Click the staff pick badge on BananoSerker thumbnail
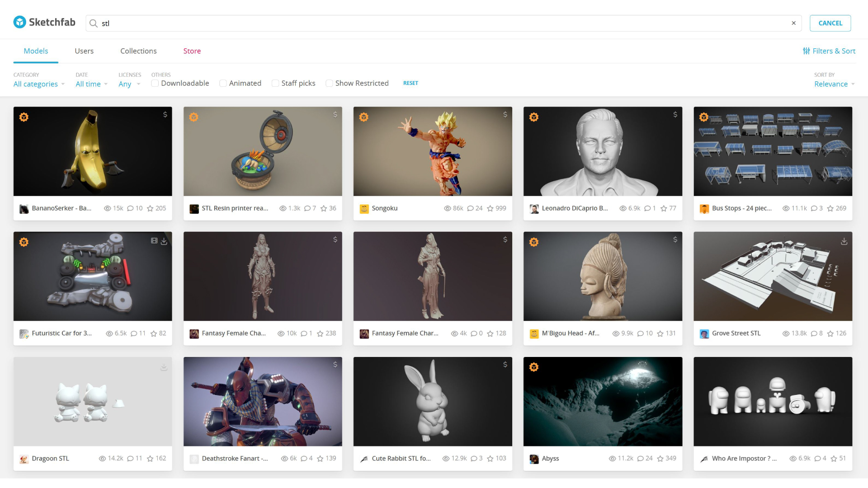868x488 pixels. tap(24, 117)
